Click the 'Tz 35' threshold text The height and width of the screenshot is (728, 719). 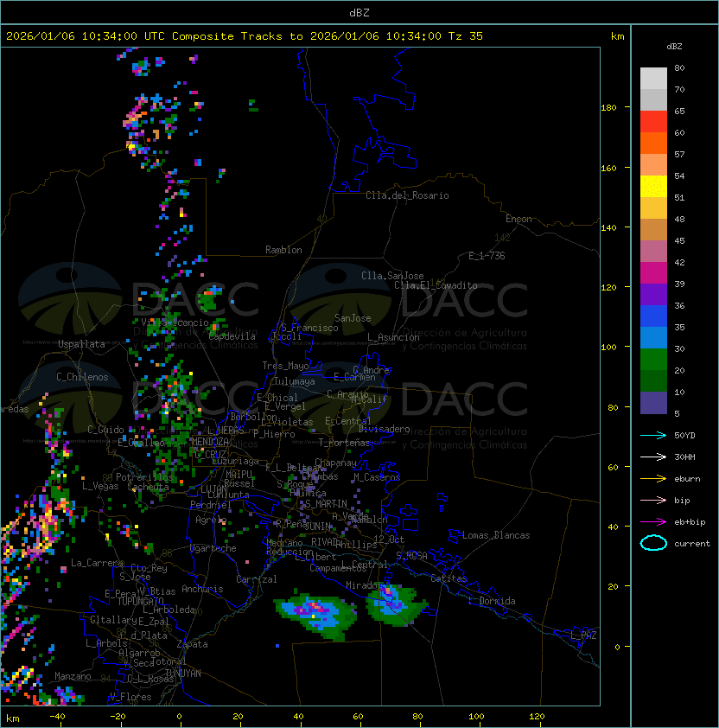(x=466, y=36)
